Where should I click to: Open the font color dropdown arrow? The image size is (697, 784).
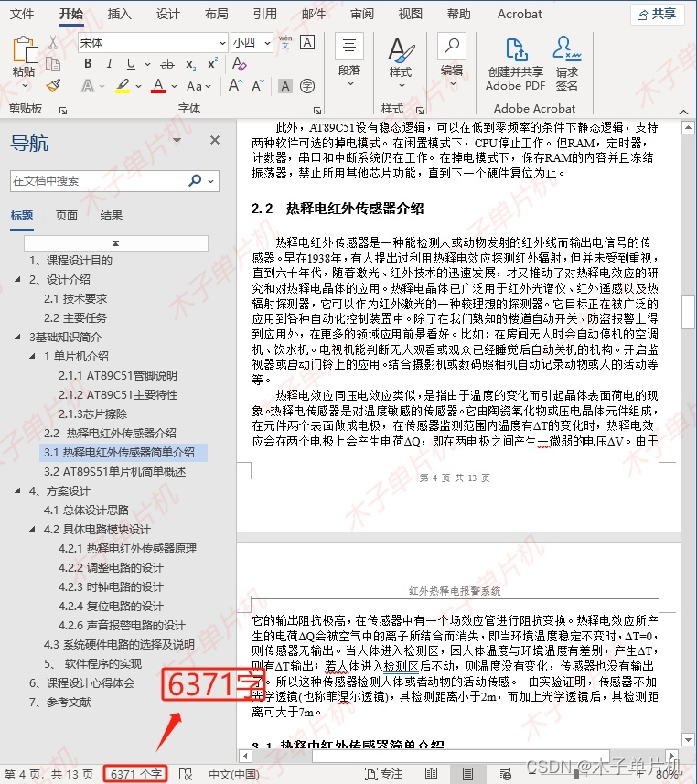(174, 87)
